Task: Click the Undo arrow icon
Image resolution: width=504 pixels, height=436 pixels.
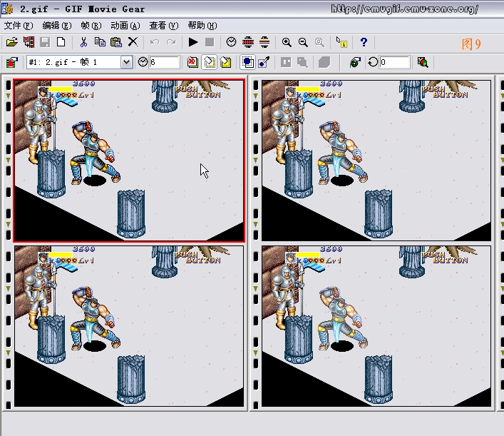Action: [155, 42]
